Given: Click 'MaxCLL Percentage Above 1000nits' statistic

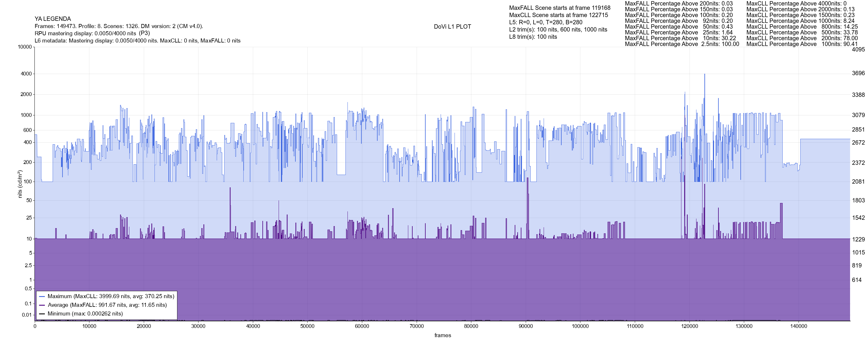Looking at the screenshot, I should (x=800, y=21).
